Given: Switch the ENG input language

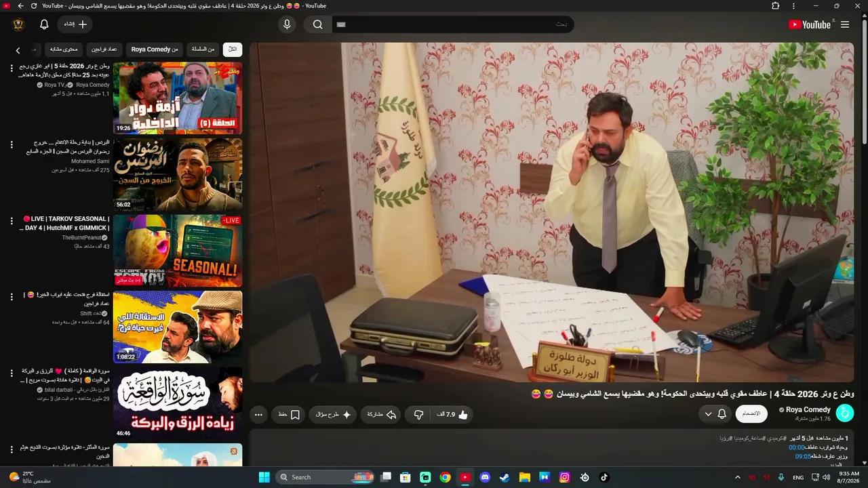Looking at the screenshot, I should pos(798,477).
